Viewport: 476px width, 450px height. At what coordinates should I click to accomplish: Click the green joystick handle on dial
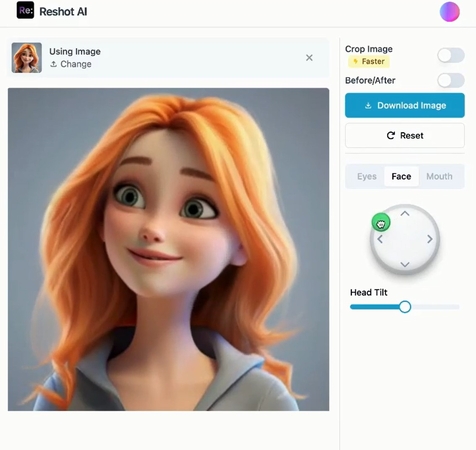[381, 223]
